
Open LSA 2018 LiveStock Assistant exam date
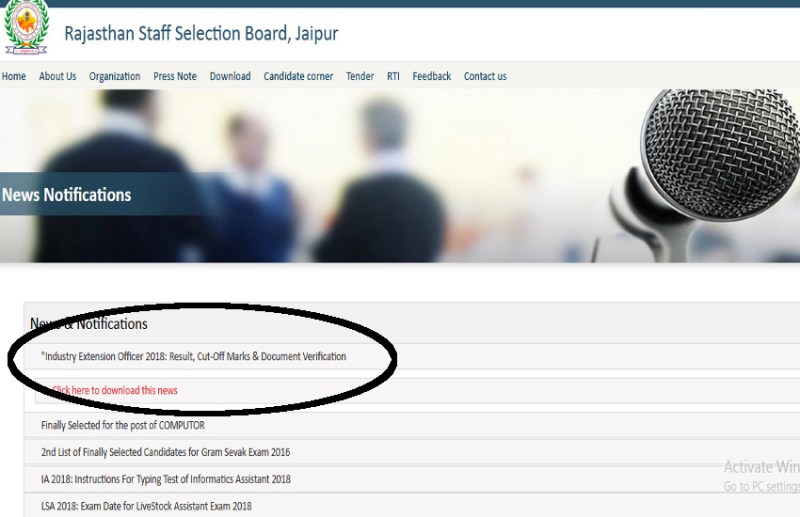point(146,506)
